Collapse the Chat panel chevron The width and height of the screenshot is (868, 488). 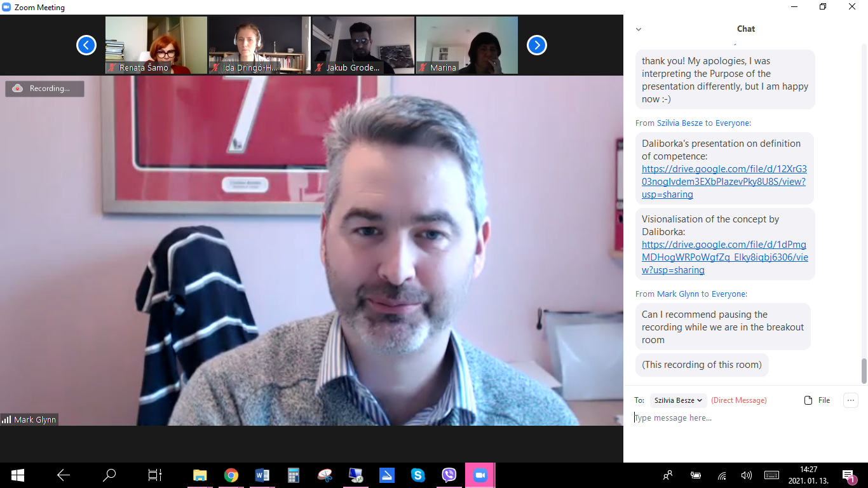coord(639,29)
